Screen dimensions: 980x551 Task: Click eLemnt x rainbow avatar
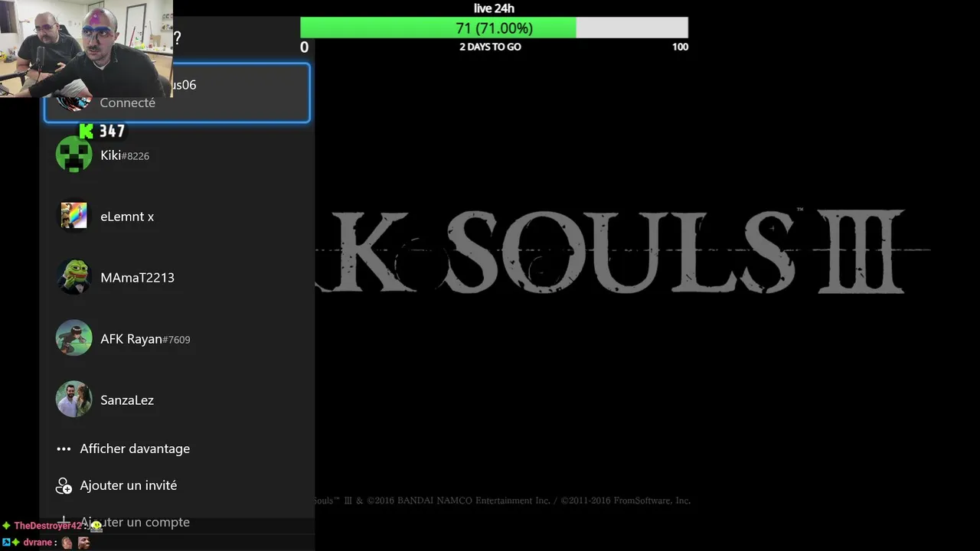pyautogui.click(x=74, y=216)
